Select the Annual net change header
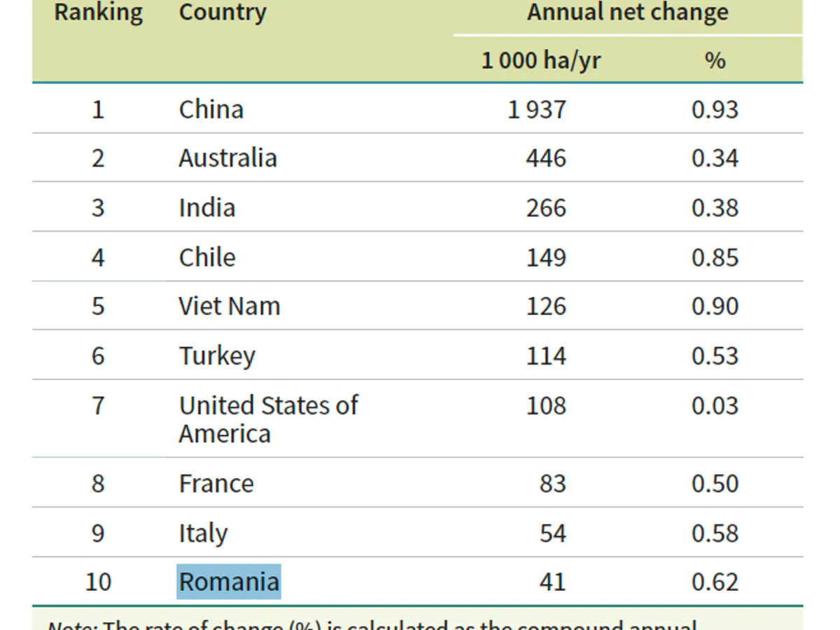This screenshot has height=630, width=840. [x=627, y=13]
